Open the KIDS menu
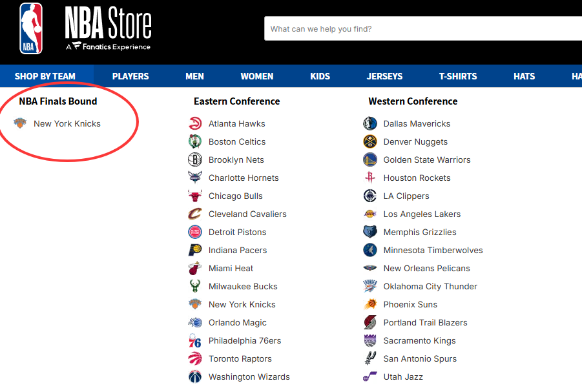 tap(320, 76)
